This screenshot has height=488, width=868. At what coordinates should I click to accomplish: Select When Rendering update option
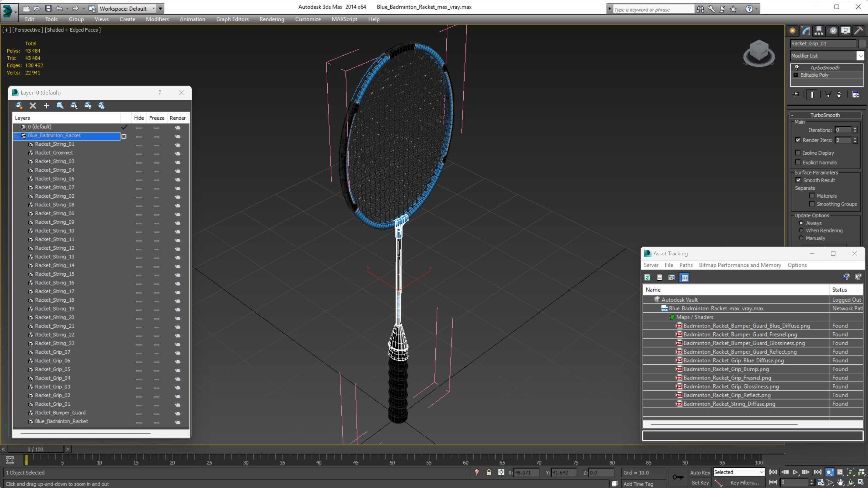point(801,230)
